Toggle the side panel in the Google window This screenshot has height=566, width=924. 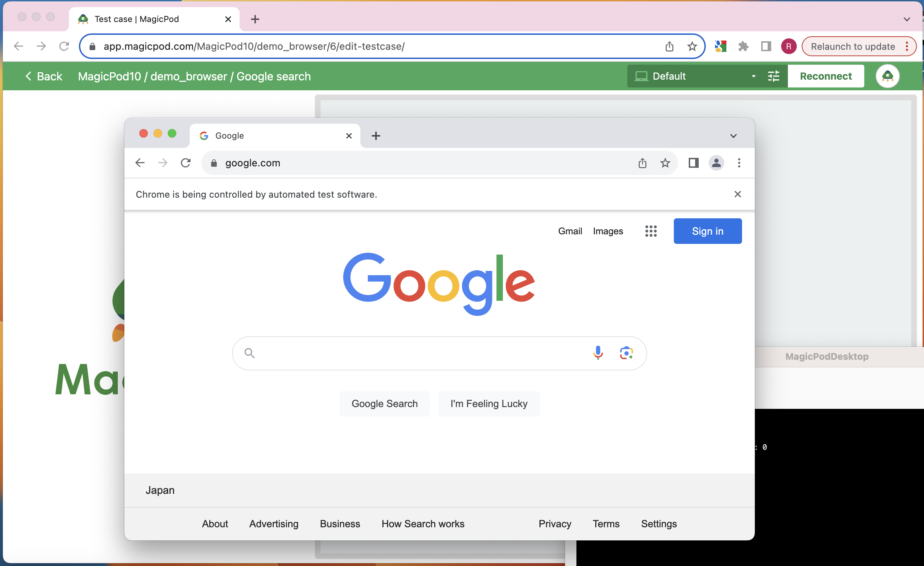click(693, 163)
